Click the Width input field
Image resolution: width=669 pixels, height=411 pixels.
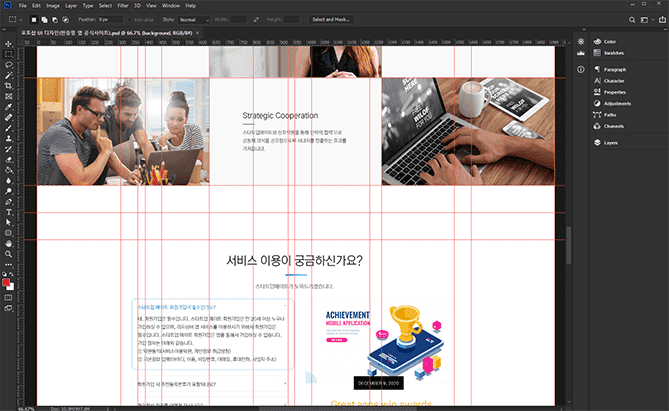pyautogui.click(x=239, y=20)
